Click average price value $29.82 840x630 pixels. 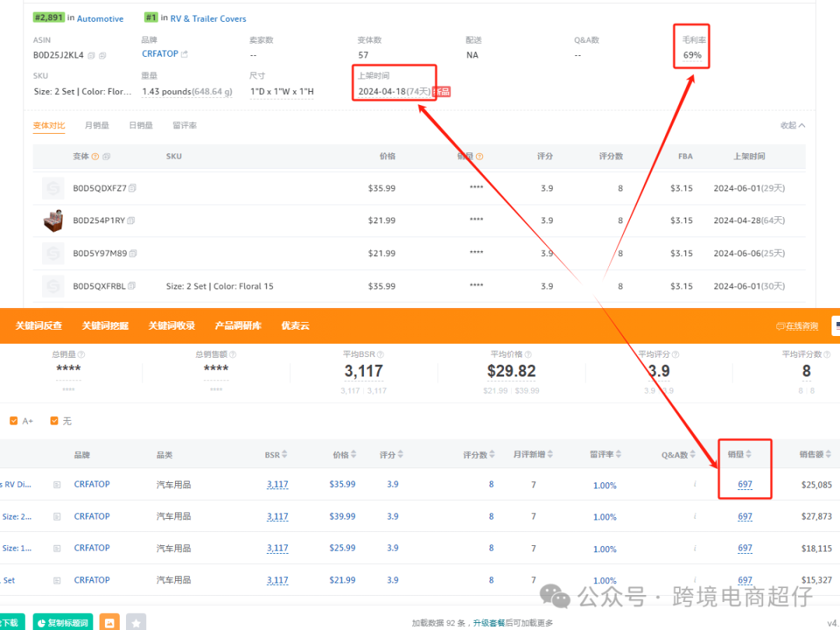click(511, 371)
